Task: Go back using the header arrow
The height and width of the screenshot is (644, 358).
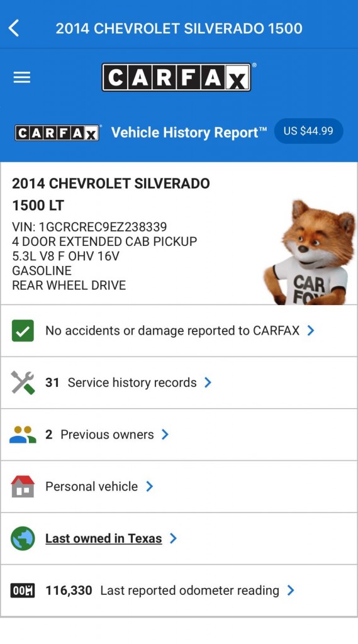Action: coord(14,28)
